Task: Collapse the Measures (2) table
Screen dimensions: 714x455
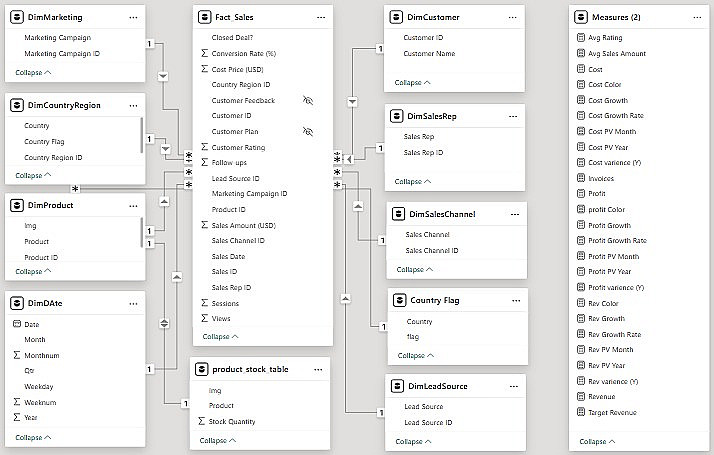Action: click(x=598, y=441)
